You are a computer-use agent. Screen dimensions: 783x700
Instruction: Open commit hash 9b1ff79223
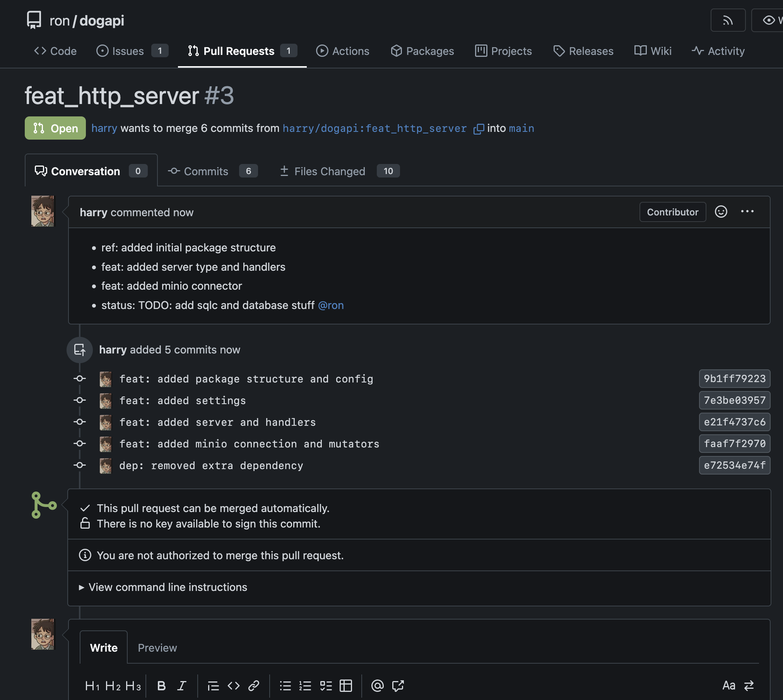(x=735, y=379)
